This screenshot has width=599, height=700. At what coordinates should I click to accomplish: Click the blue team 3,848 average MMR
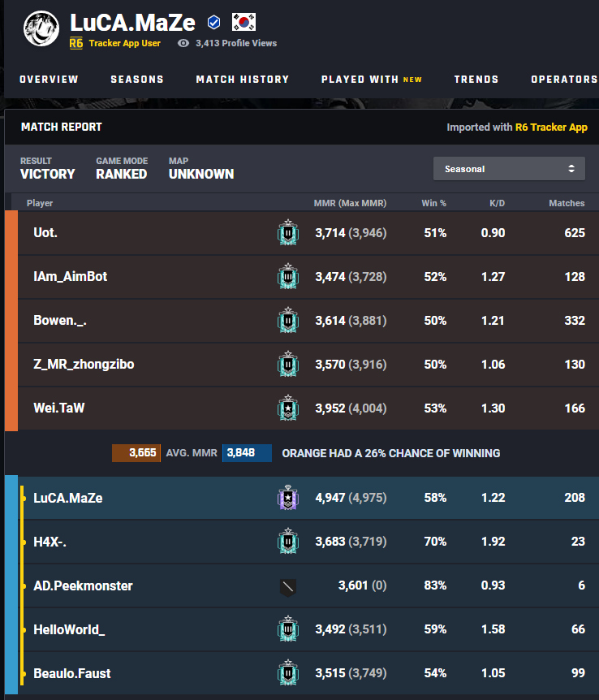tap(247, 452)
